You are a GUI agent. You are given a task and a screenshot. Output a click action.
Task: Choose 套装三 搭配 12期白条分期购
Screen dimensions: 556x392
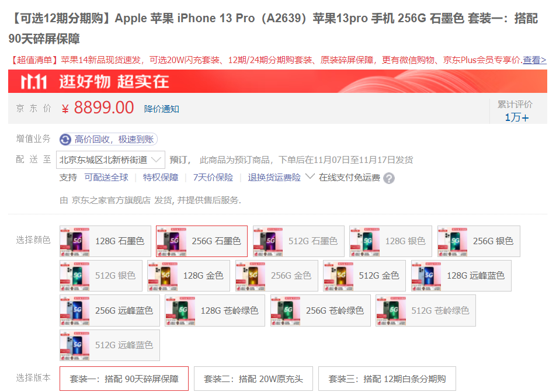click(387, 379)
